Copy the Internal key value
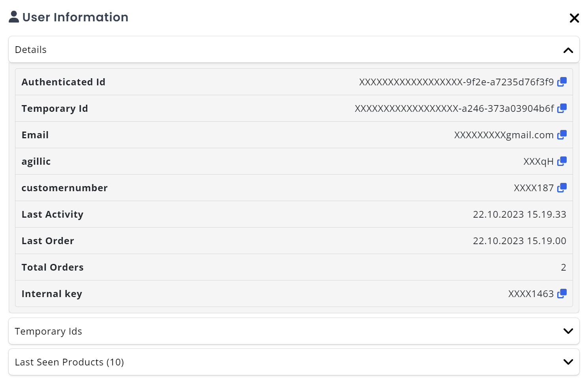Viewport: 588px width, 384px height. pos(562,294)
